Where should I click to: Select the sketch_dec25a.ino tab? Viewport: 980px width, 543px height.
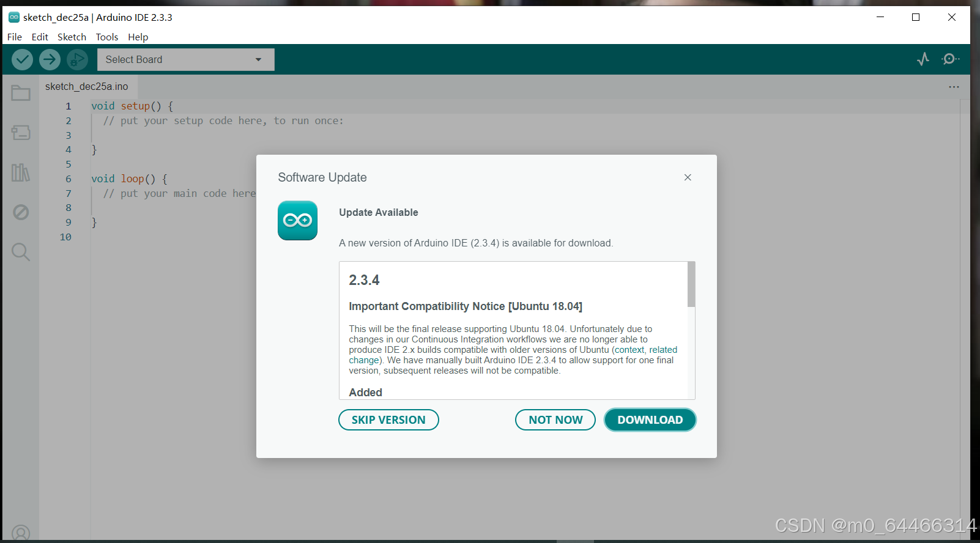[x=87, y=86]
